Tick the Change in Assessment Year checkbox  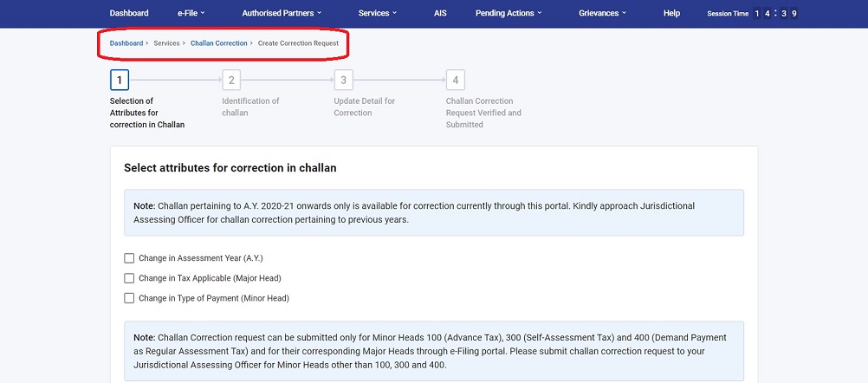point(130,258)
